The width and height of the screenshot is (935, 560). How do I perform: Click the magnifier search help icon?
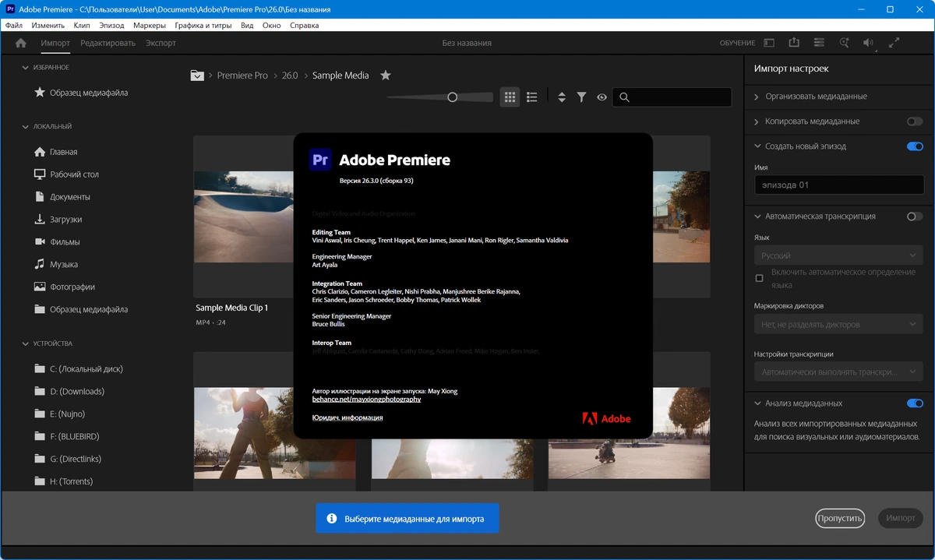tap(844, 43)
